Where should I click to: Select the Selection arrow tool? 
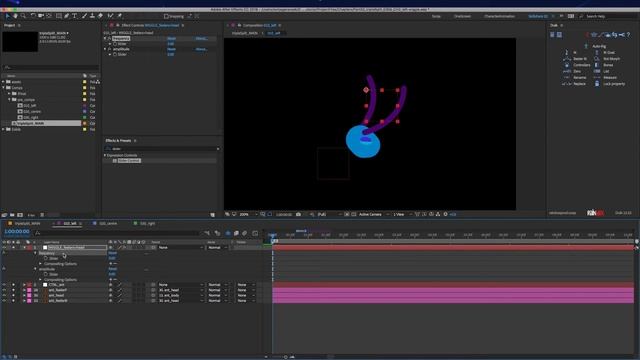7,16
